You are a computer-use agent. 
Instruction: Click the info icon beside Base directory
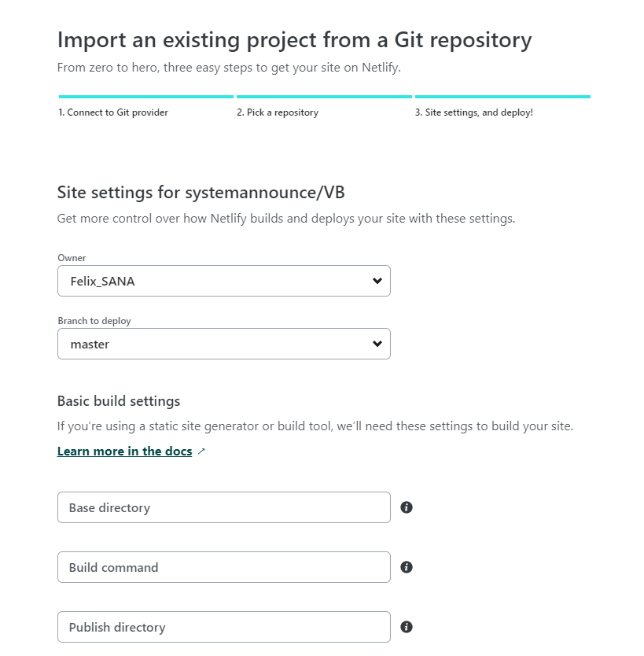[x=406, y=507]
